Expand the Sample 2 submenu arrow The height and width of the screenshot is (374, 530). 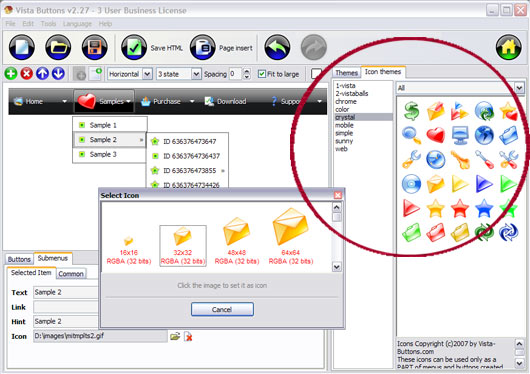(x=141, y=140)
